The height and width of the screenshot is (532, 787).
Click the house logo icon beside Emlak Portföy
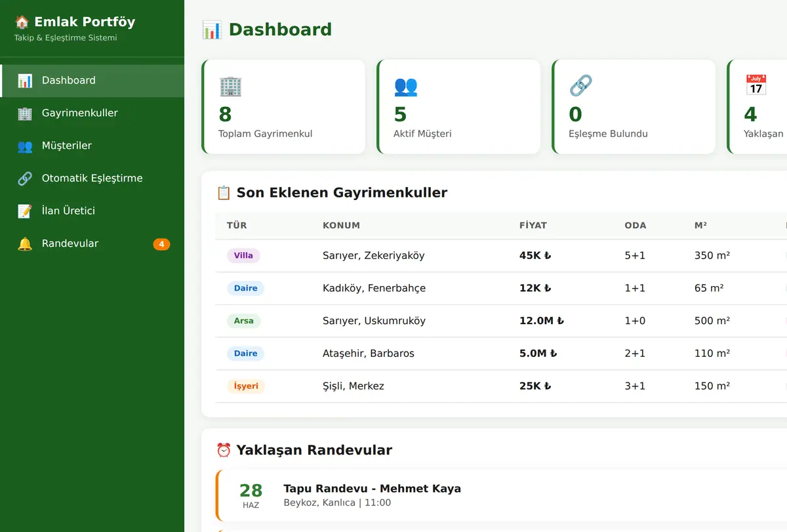tap(22, 22)
